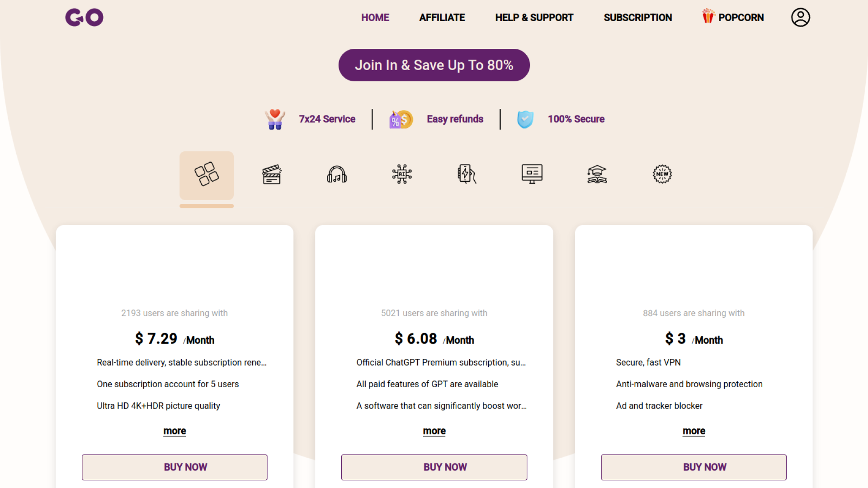Select the music headphones category
868x488 pixels.
[337, 174]
